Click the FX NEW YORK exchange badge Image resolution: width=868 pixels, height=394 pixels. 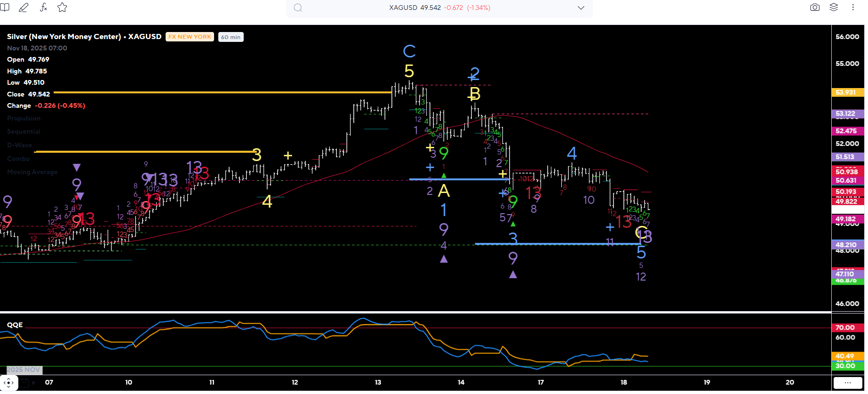click(x=190, y=37)
